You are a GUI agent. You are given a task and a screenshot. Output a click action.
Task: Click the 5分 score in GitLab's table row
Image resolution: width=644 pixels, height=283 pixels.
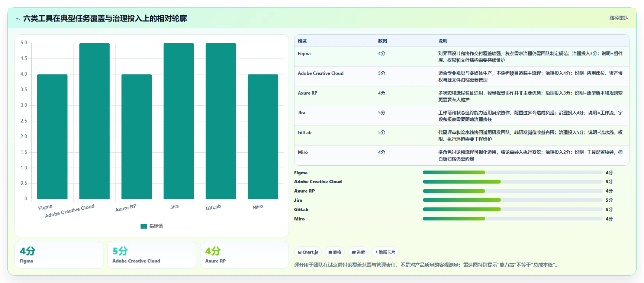(381, 133)
